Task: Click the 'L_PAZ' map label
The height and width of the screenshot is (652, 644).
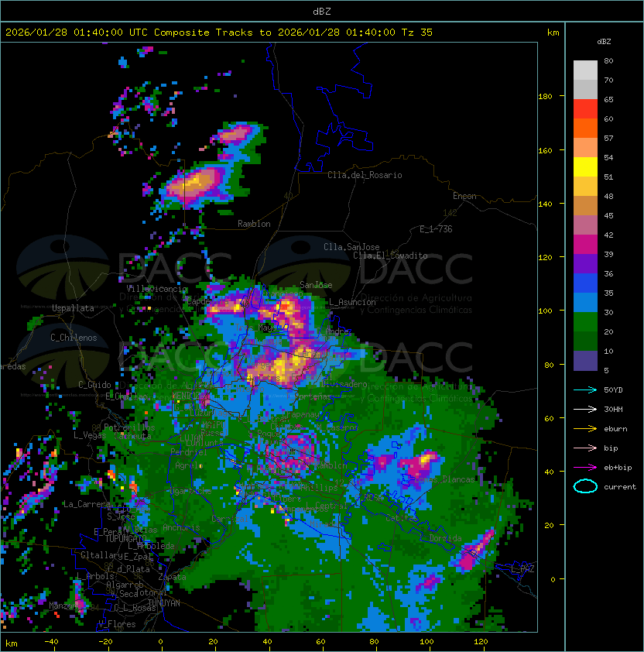Action: [x=522, y=569]
